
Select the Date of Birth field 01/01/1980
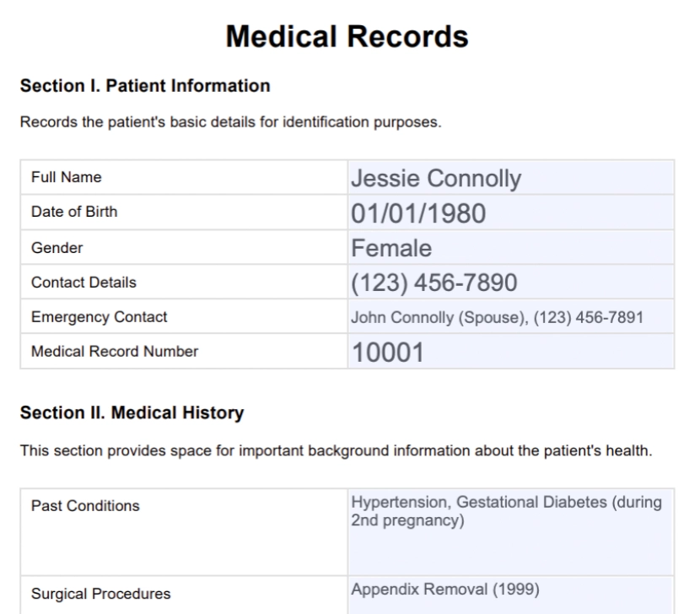(x=511, y=213)
